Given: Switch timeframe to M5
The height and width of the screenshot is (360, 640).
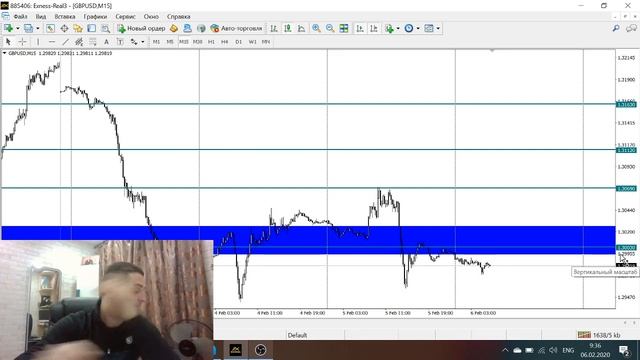Looking at the screenshot, I should pos(170,42).
